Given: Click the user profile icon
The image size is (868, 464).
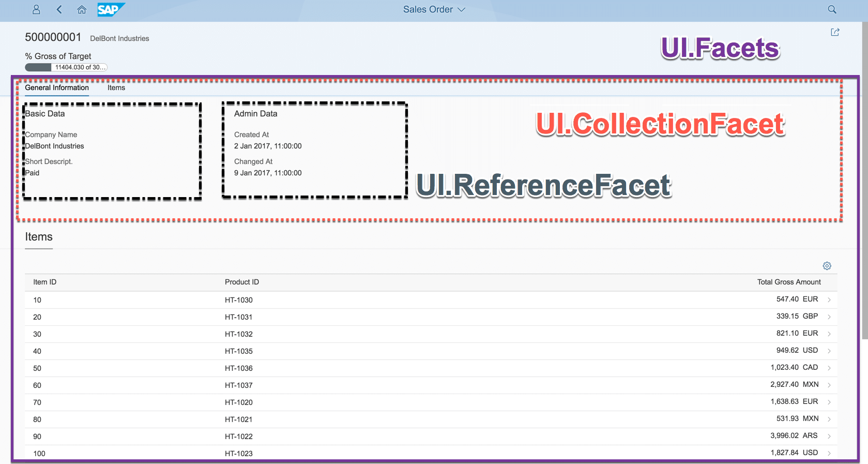Looking at the screenshot, I should [x=36, y=9].
